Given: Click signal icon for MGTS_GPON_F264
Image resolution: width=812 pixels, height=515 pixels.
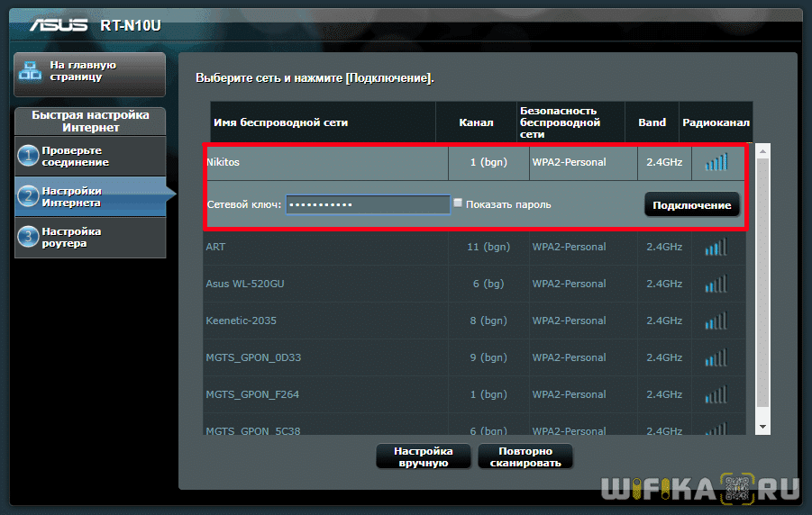Looking at the screenshot, I should pos(716,394).
